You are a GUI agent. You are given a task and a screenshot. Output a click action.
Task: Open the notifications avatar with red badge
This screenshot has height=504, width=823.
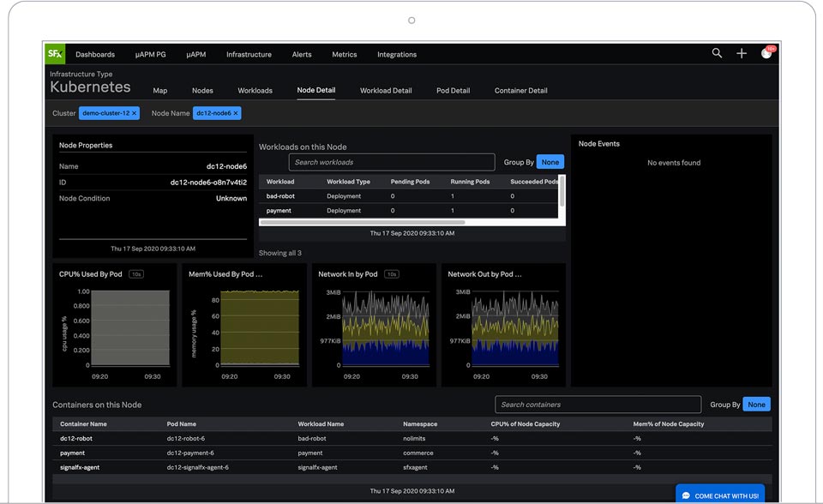(x=766, y=53)
